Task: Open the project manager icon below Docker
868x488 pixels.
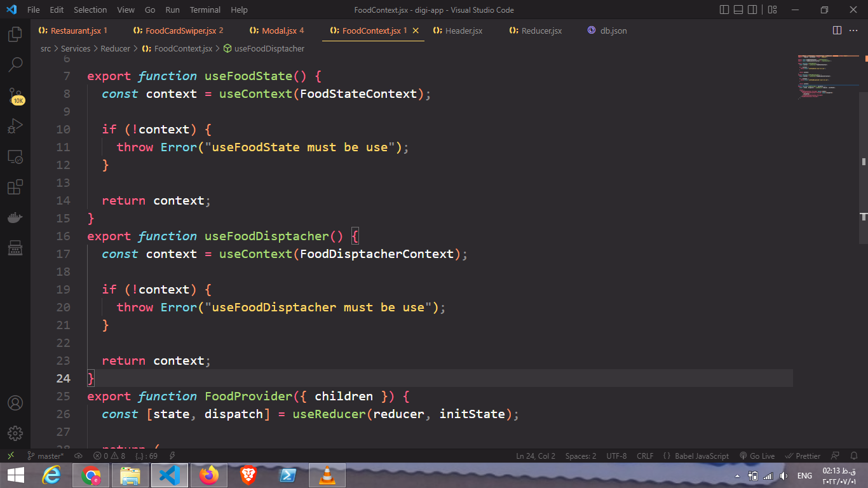Action: (15, 248)
